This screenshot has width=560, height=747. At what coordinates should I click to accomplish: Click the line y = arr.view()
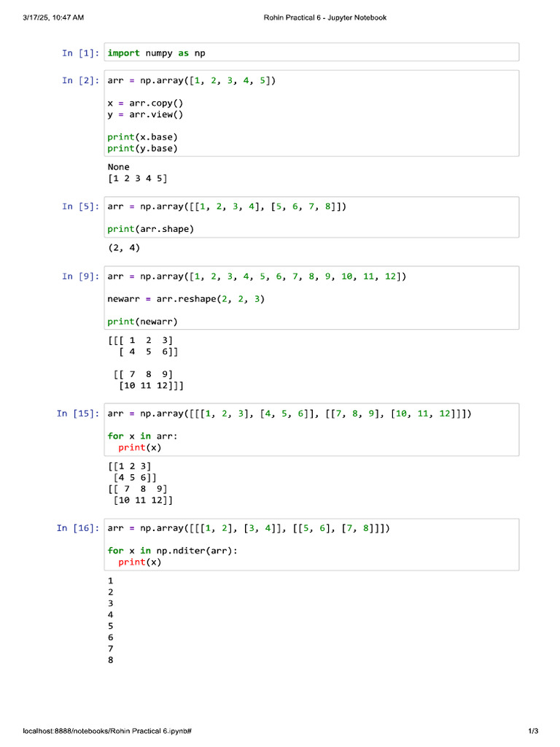pyautogui.click(x=145, y=115)
